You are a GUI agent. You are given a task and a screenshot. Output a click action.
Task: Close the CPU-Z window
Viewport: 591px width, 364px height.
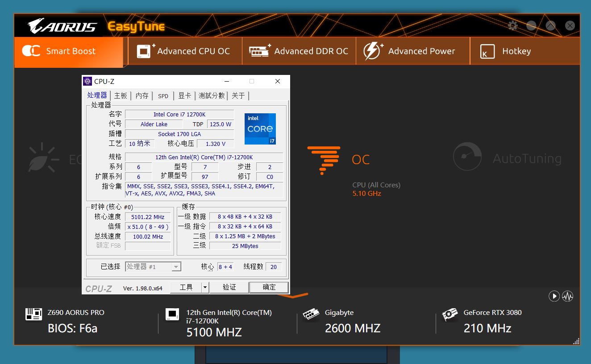(x=278, y=81)
